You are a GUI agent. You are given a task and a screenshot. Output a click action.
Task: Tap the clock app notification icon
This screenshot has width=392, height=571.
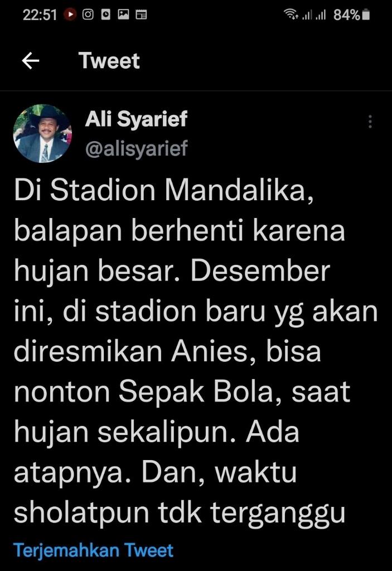tap(105, 14)
